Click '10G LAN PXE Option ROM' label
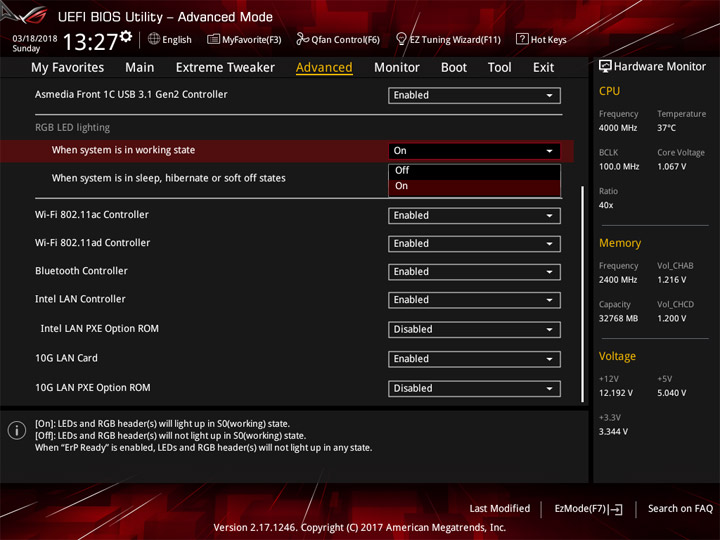This screenshot has height=540, width=720. click(x=93, y=388)
